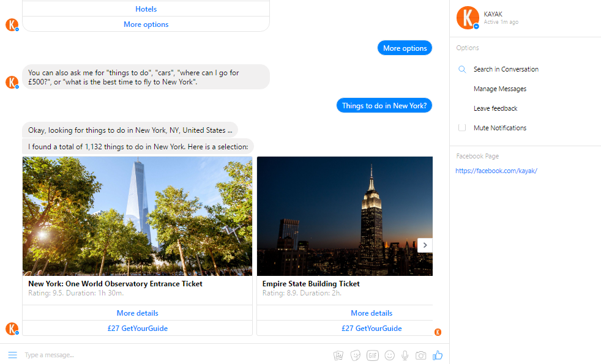Screen dimensions: 601x364
Task: Click the 'Active 1m ago' status text
Action: [x=501, y=22]
